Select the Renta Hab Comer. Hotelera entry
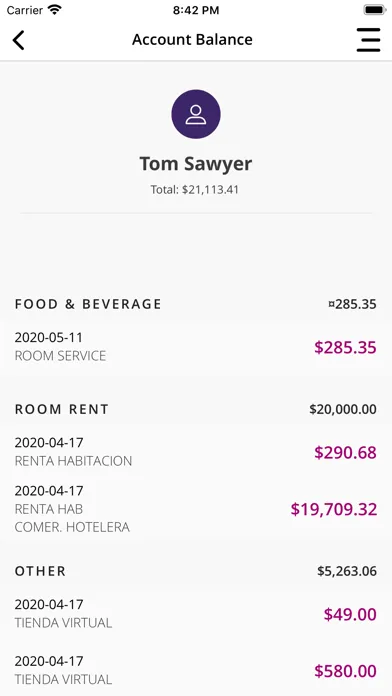 pyautogui.click(x=196, y=509)
